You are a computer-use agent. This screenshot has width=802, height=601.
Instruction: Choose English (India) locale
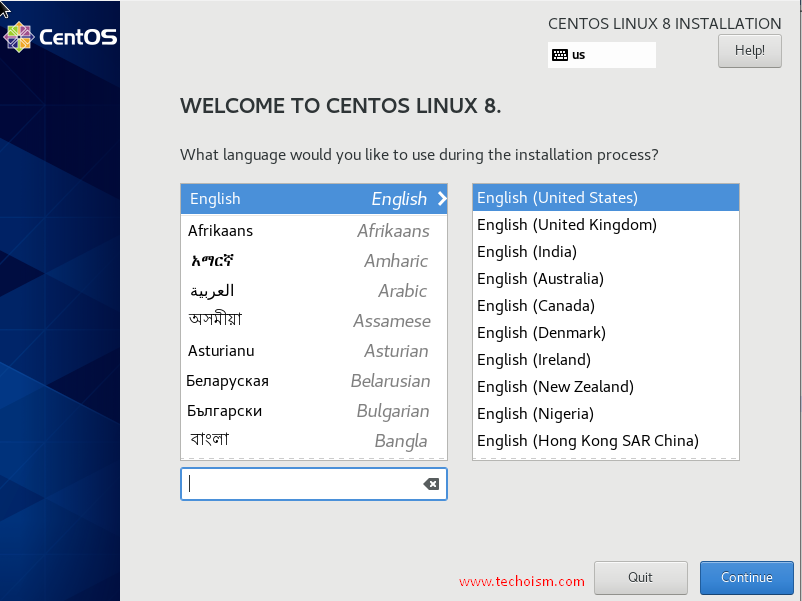(606, 252)
